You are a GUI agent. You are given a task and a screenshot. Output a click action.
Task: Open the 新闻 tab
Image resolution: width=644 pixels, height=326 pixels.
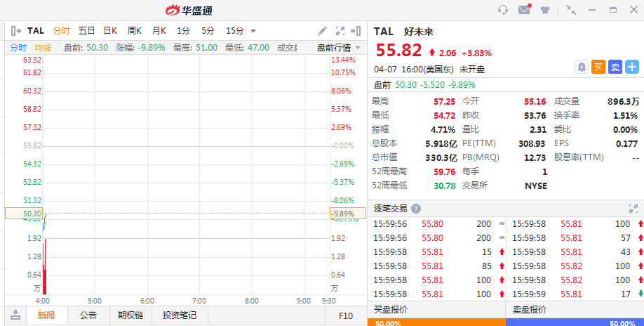[46, 315]
